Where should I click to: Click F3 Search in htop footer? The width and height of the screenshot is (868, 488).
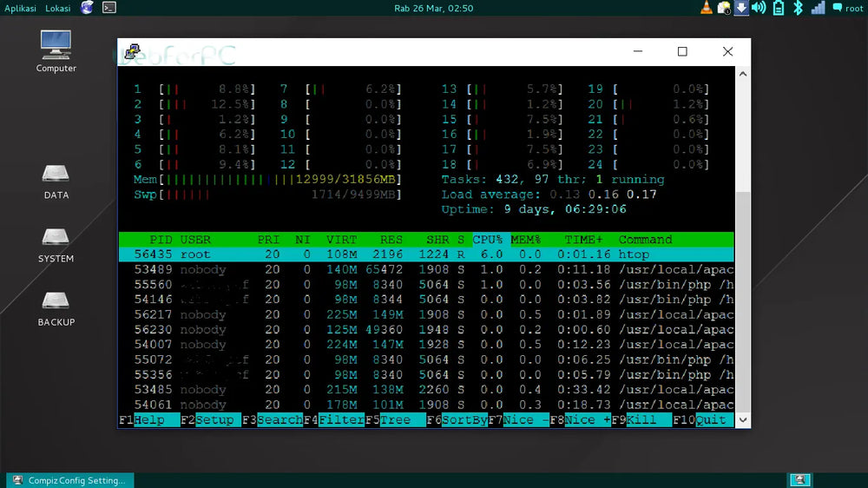pyautogui.click(x=273, y=420)
